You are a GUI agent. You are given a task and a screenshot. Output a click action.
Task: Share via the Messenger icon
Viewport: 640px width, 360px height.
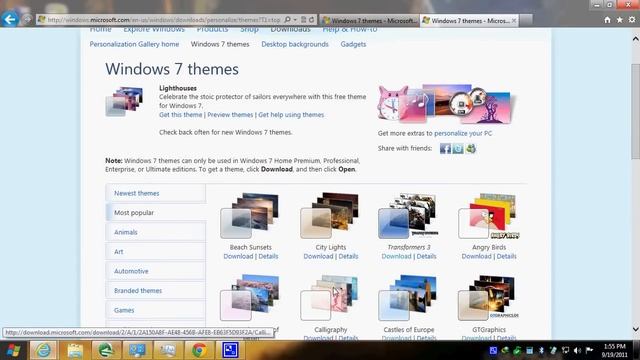point(471,148)
